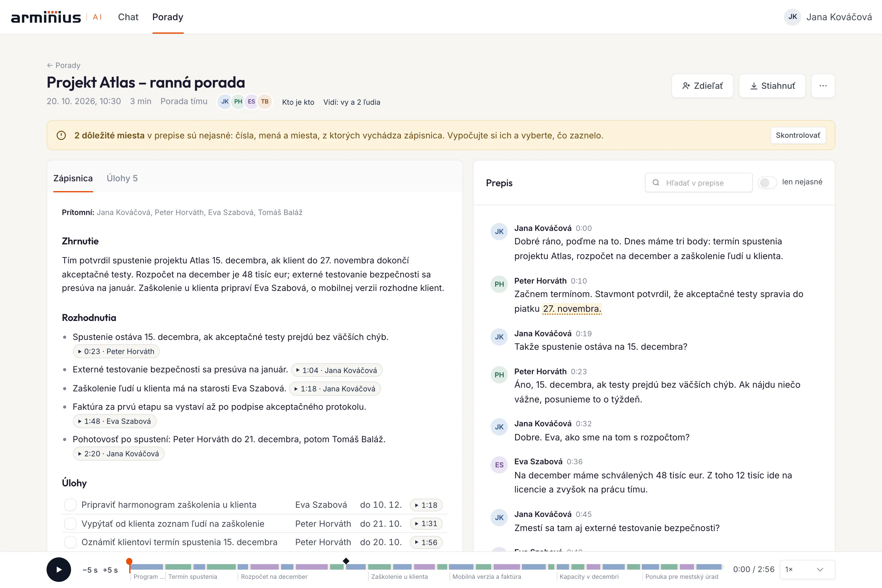Play citation 0:23 · Peter Horváth
The width and height of the screenshot is (882, 588).
click(x=116, y=351)
